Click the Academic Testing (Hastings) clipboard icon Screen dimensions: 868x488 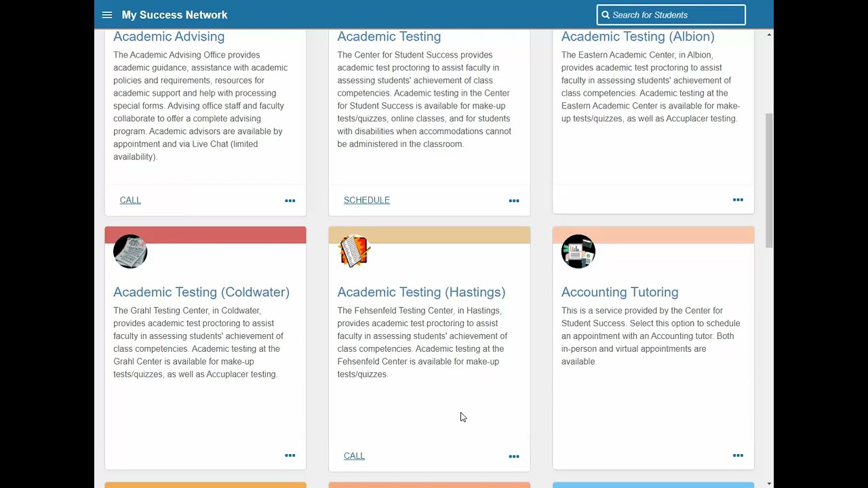tap(354, 251)
